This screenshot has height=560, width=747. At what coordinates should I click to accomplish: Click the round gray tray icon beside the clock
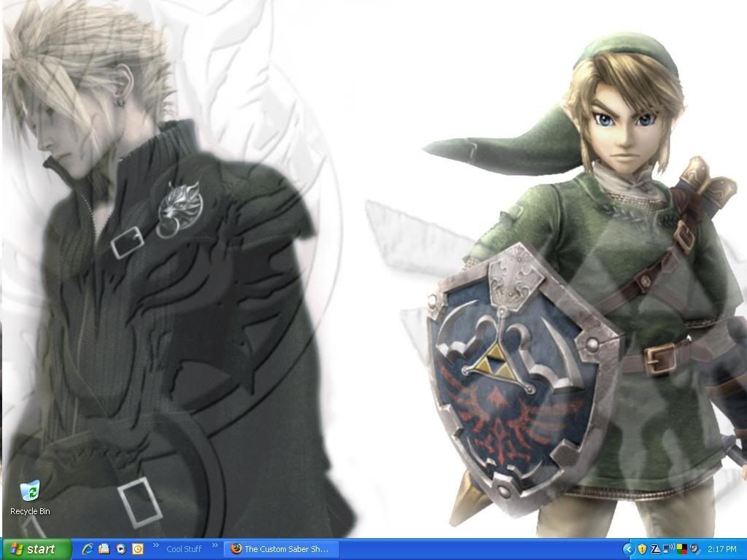click(694, 549)
